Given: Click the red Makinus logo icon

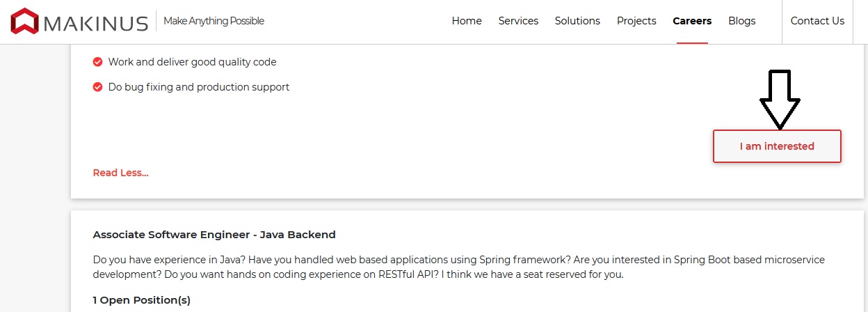Looking at the screenshot, I should [x=25, y=22].
